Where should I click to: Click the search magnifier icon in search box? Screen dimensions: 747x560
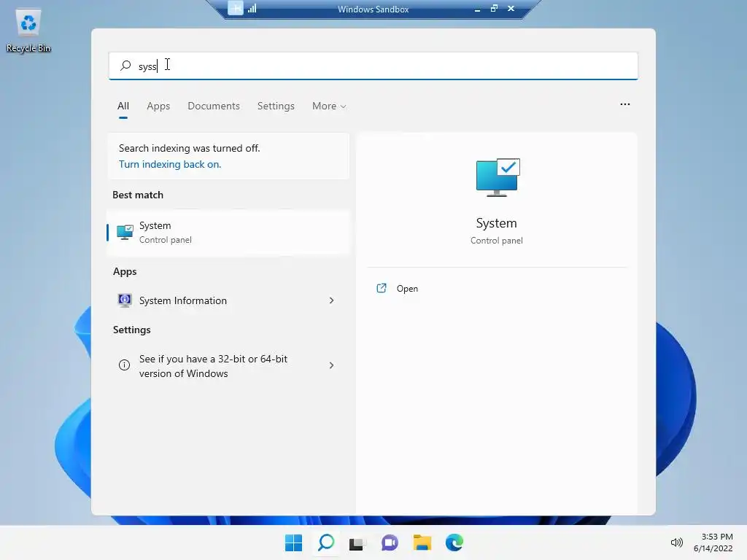pos(125,66)
